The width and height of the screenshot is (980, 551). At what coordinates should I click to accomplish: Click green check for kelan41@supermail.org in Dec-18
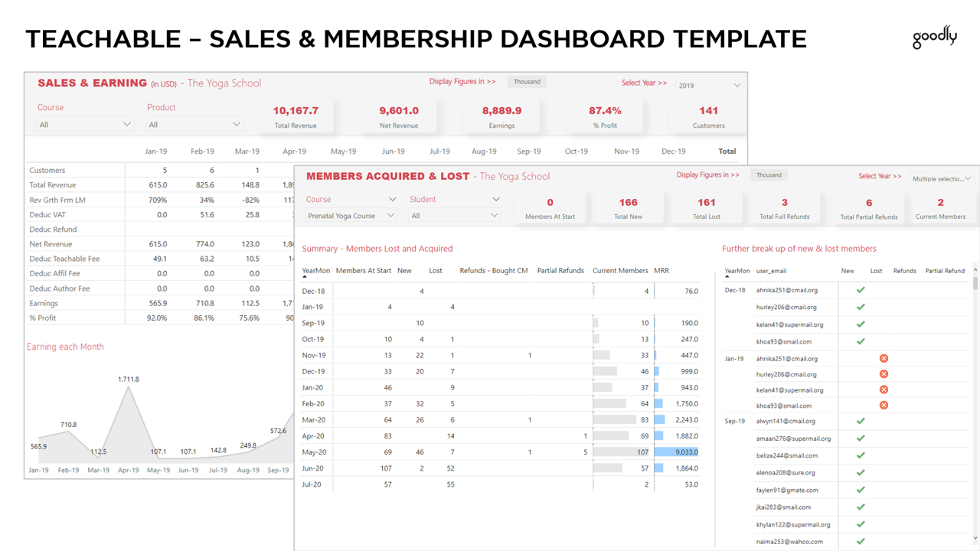[x=861, y=324]
